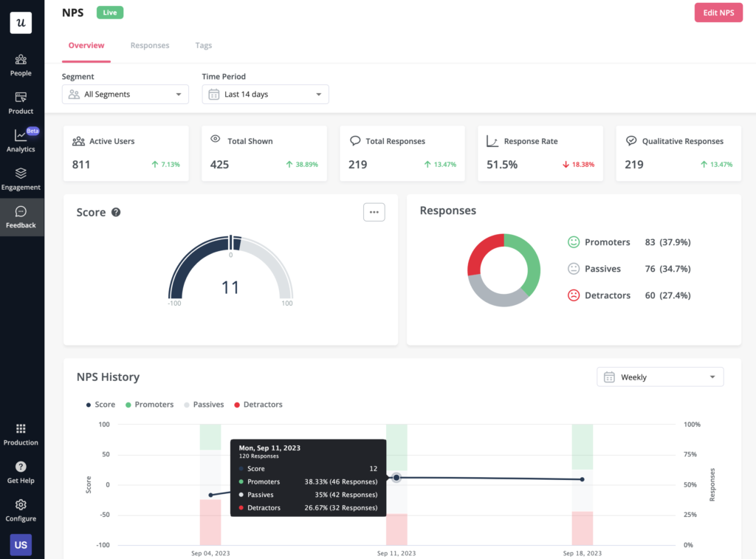
Task: Change the Weekly interval dropdown
Action: (659, 377)
